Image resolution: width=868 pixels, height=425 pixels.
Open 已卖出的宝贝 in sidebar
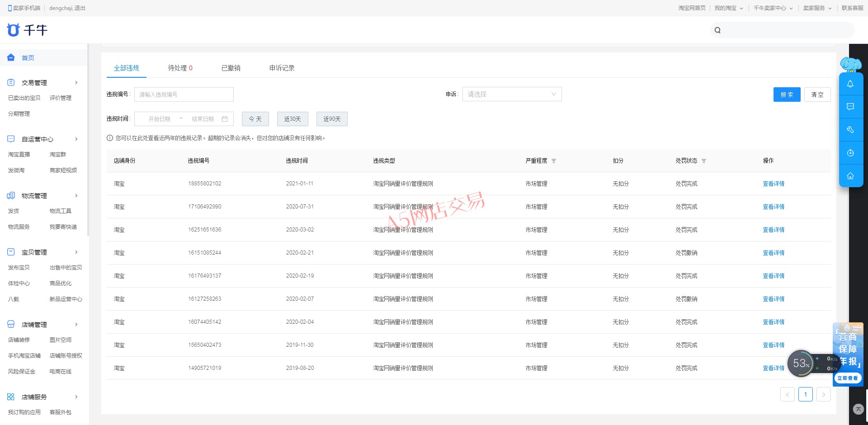24,98
